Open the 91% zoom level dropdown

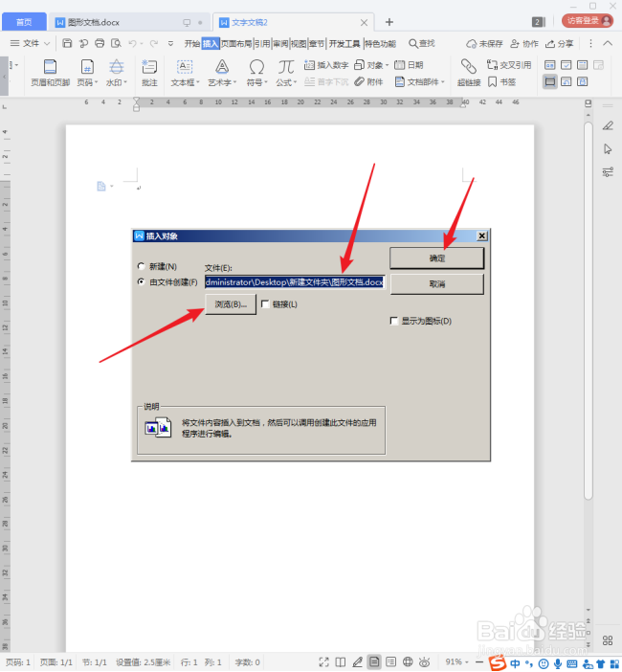tap(456, 662)
